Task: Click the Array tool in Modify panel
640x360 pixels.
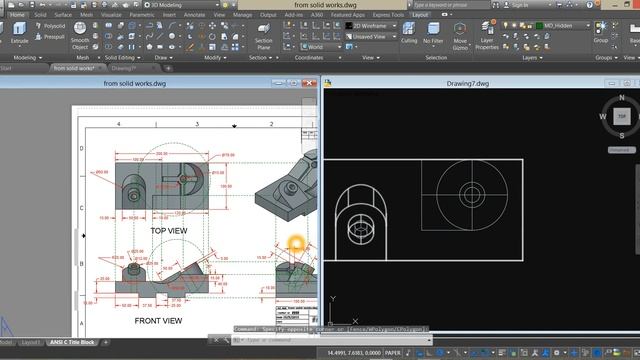Action: coord(235,47)
